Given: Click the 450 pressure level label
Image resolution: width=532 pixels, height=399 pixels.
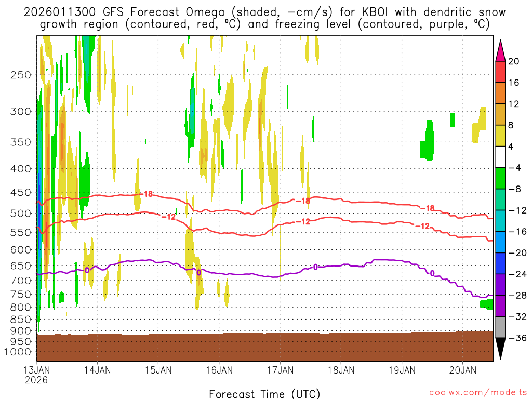Looking at the screenshot, I should tap(21, 192).
